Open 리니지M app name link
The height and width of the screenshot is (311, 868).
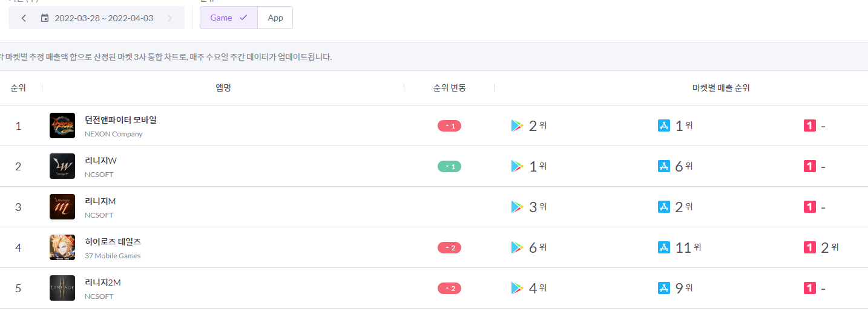click(x=100, y=201)
